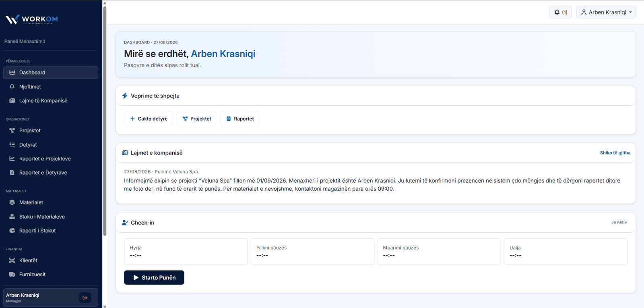Click the Raportet quick action button
This screenshot has height=308, width=644.
(x=240, y=119)
